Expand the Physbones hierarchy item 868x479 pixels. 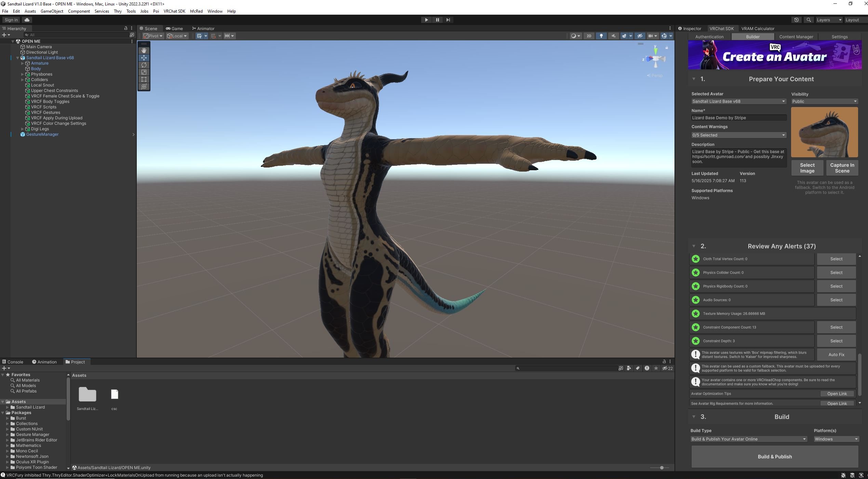click(x=23, y=74)
